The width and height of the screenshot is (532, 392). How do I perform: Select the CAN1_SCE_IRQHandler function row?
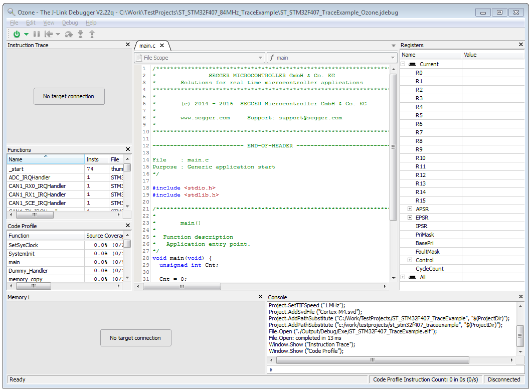pyautogui.click(x=65, y=203)
